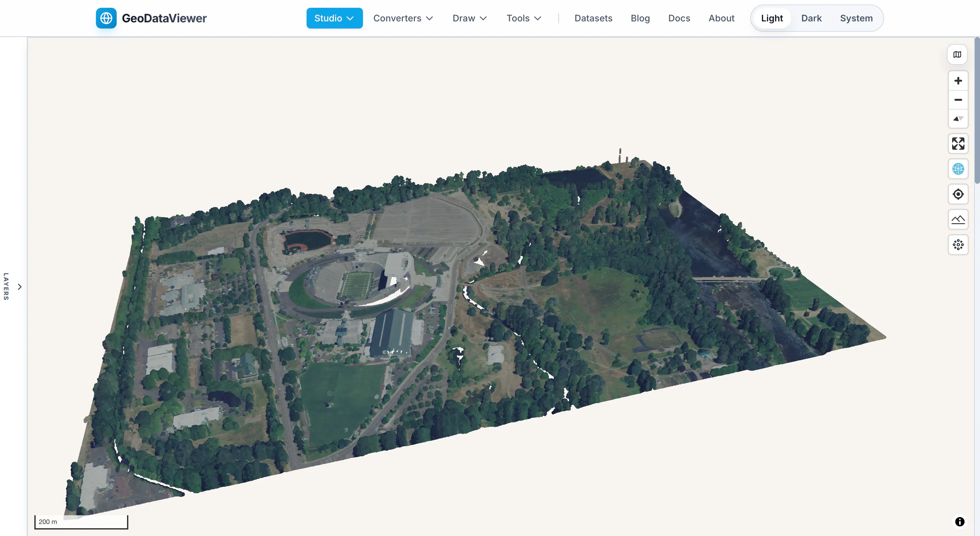
Task: Open the Studio dropdown menu
Action: [x=334, y=18]
